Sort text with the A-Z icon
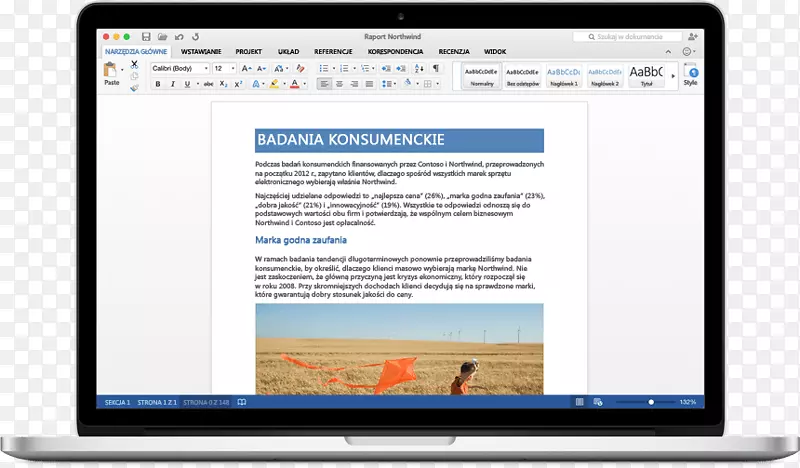Image resolution: width=800 pixels, height=468 pixels. (419, 68)
